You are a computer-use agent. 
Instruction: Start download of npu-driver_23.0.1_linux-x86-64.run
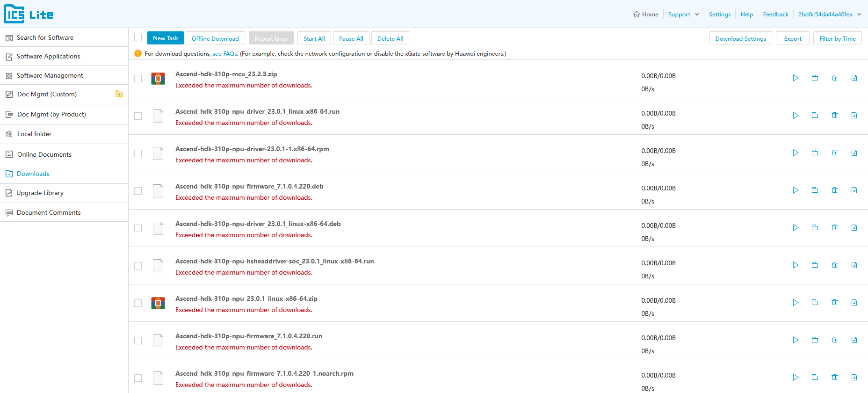click(796, 116)
